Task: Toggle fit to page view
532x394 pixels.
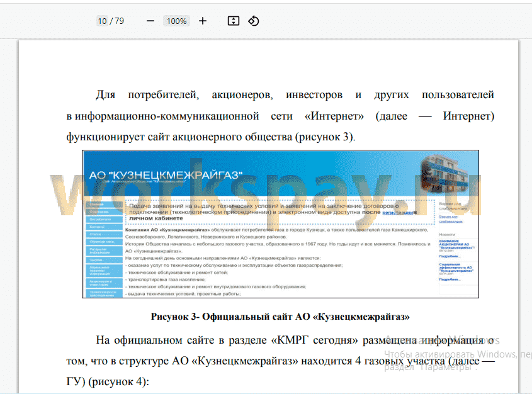Action: (x=234, y=21)
